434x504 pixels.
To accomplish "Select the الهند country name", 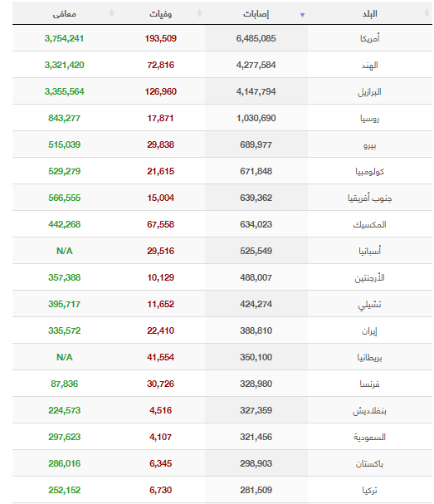I will (x=370, y=66).
